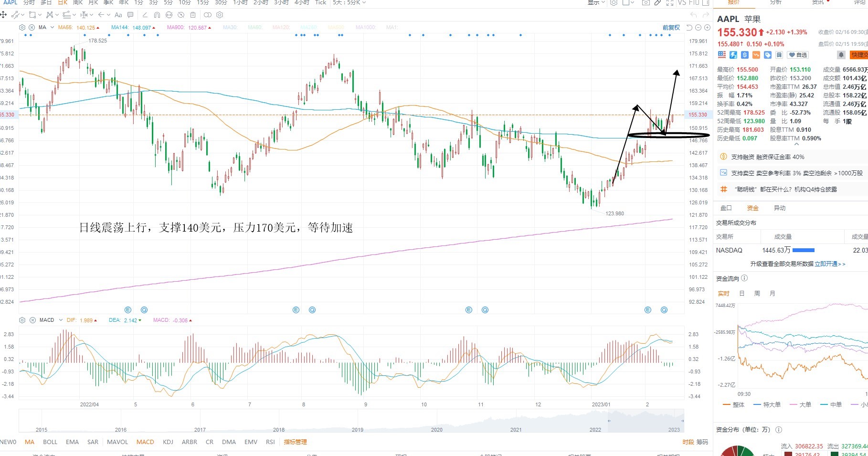The width and height of the screenshot is (868, 456).
Task: Click the linked circles icon
Action: [207, 15]
